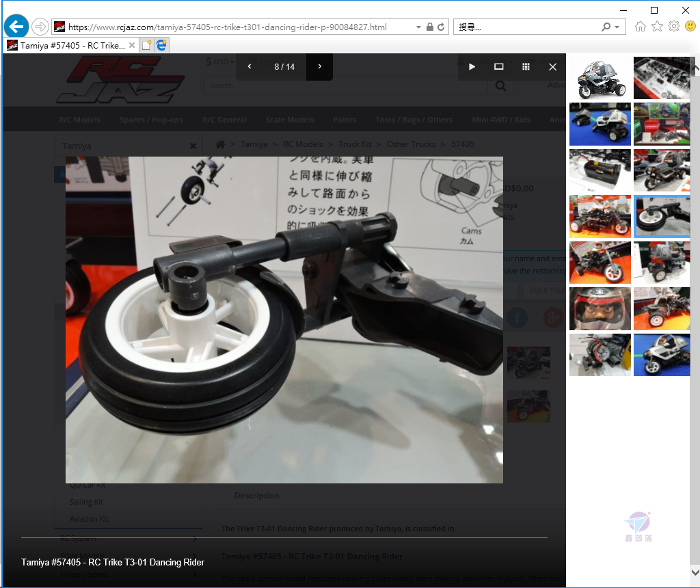Click the breadcrumb home icon
Viewport: 700px width, 588px height.
(220, 144)
